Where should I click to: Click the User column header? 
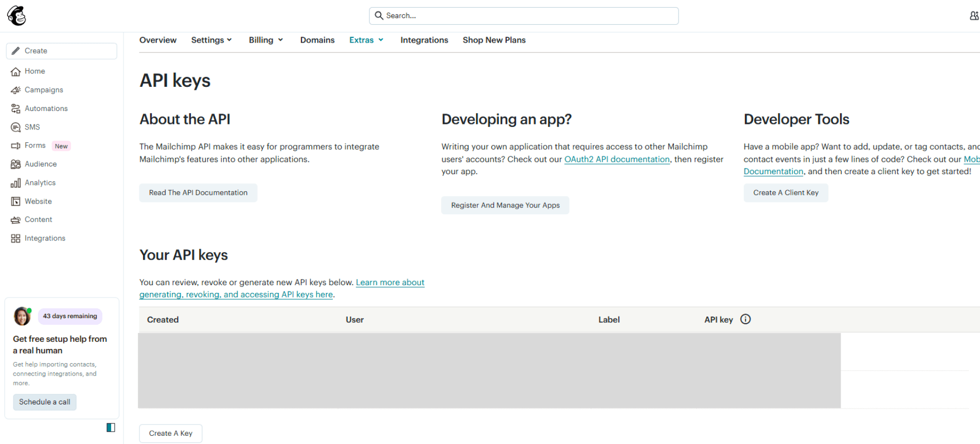[354, 320]
